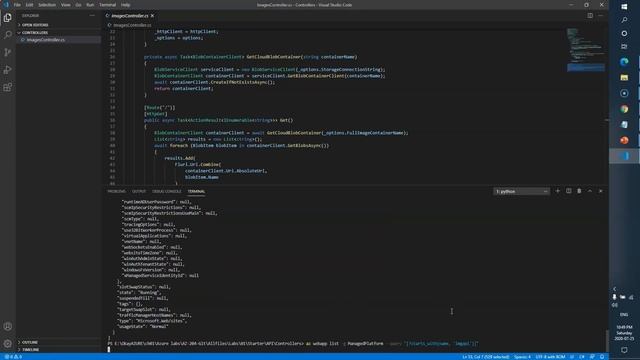
Task: Open the Windows Action Center notifications
Action: point(624,350)
